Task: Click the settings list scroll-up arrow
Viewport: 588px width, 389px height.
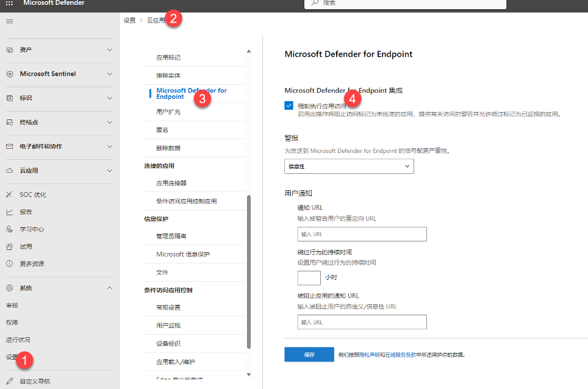Action: [249, 51]
